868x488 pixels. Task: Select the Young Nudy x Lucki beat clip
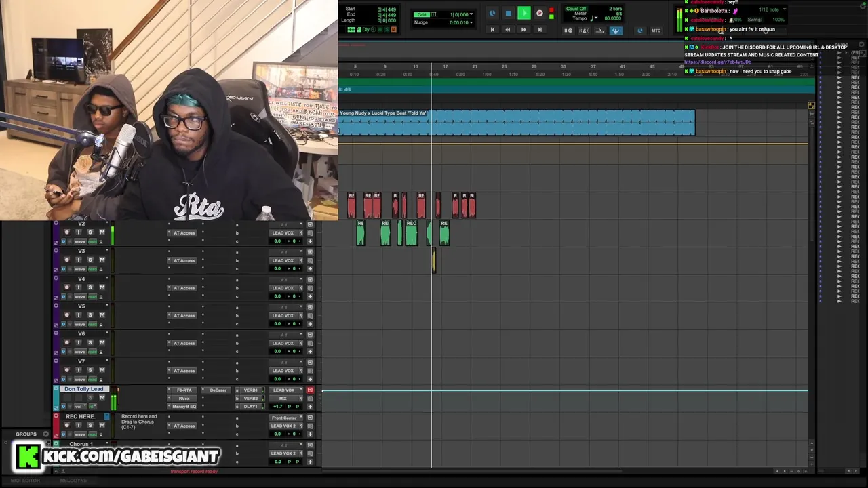(517, 123)
